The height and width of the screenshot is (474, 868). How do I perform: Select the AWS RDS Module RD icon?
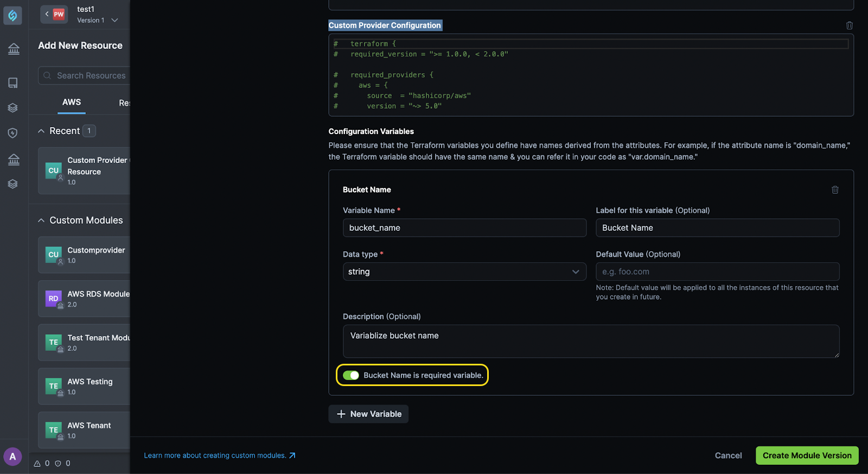click(54, 299)
